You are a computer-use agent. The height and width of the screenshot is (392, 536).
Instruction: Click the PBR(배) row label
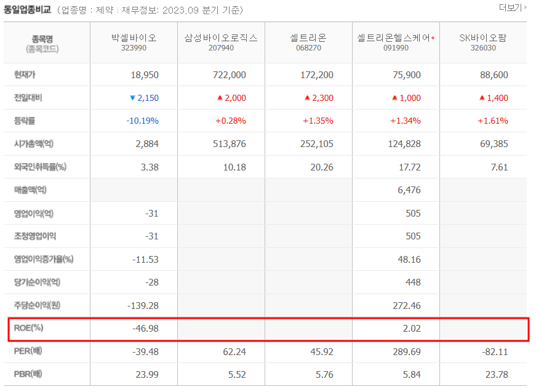coord(28,374)
